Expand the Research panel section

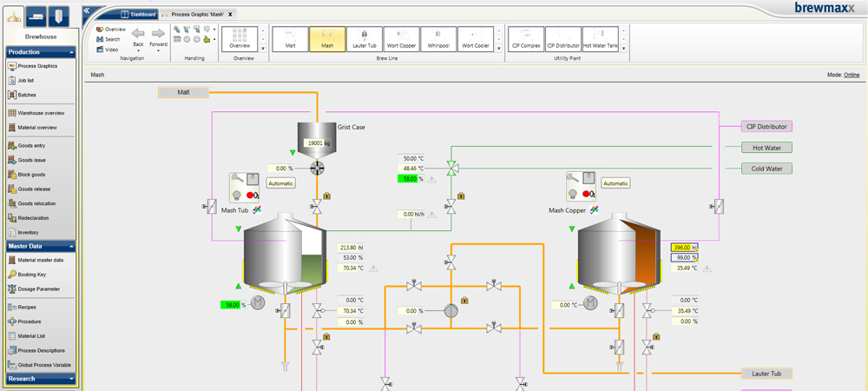tap(72, 379)
